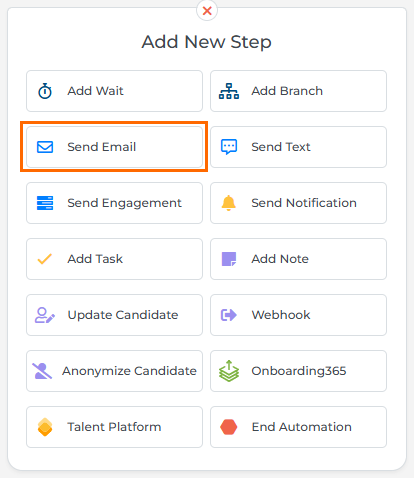Screen dimensions: 414x478
Task: Click the crossed-out person anonymize icon
Action: coord(42,371)
